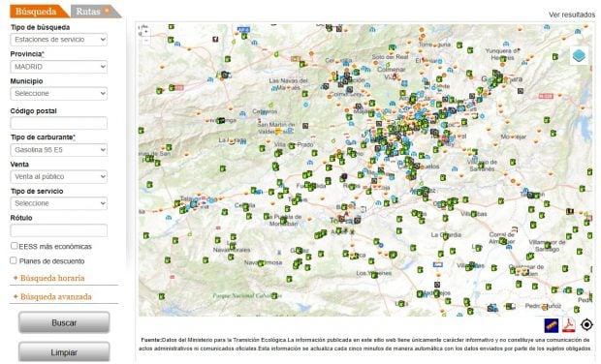Click the Provincia* field label
The width and height of the screenshot is (601, 364).
pos(27,54)
